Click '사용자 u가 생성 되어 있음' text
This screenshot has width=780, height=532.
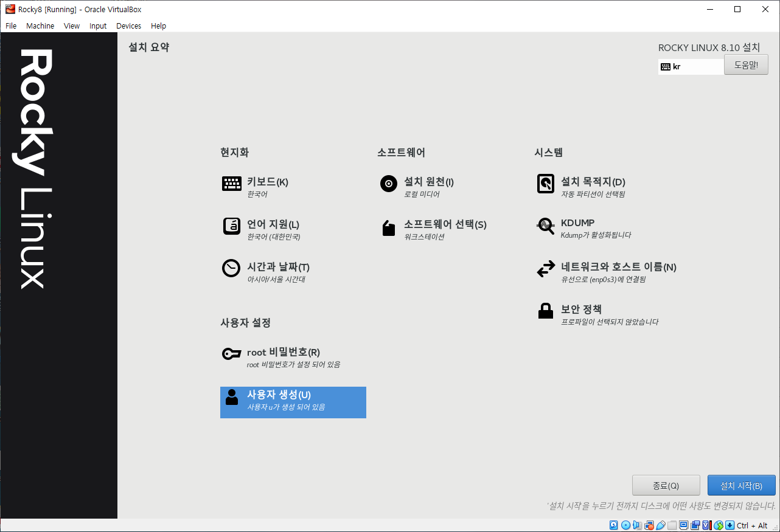[286, 407]
